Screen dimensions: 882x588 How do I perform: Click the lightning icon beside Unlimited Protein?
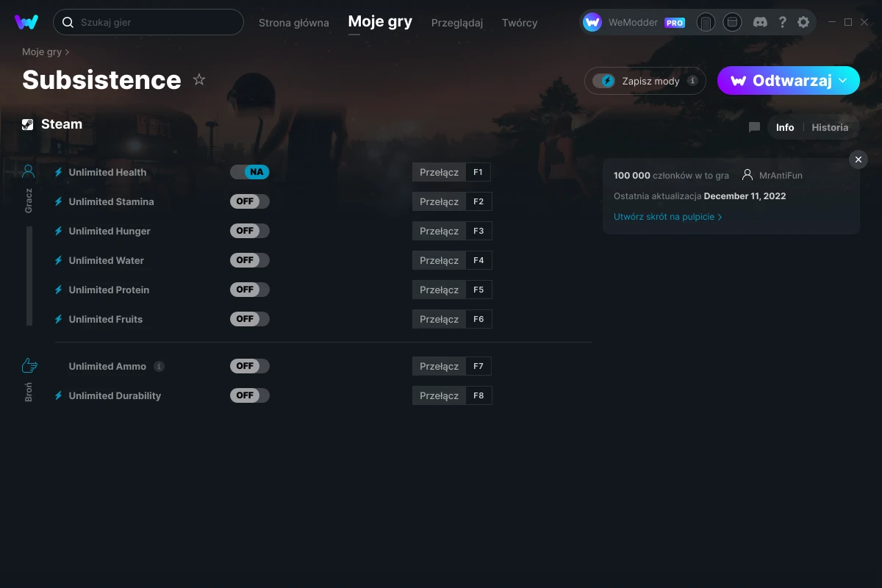59,290
